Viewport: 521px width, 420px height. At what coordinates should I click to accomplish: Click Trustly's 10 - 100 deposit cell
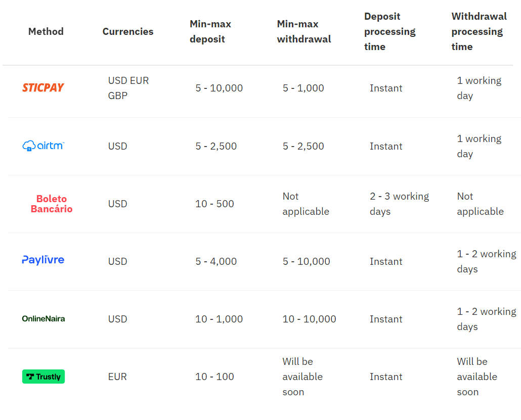click(x=214, y=377)
